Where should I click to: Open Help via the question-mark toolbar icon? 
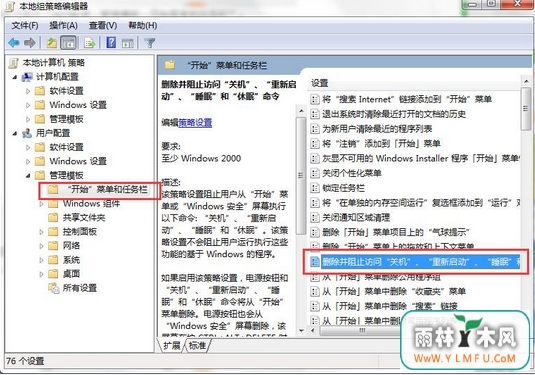(111, 43)
